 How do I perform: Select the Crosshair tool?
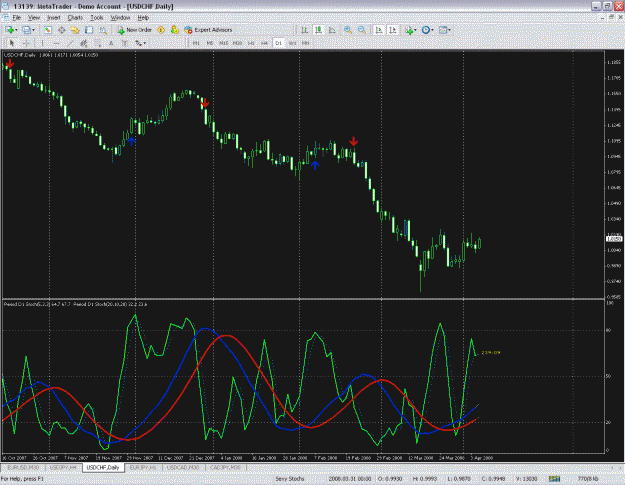click(26, 43)
